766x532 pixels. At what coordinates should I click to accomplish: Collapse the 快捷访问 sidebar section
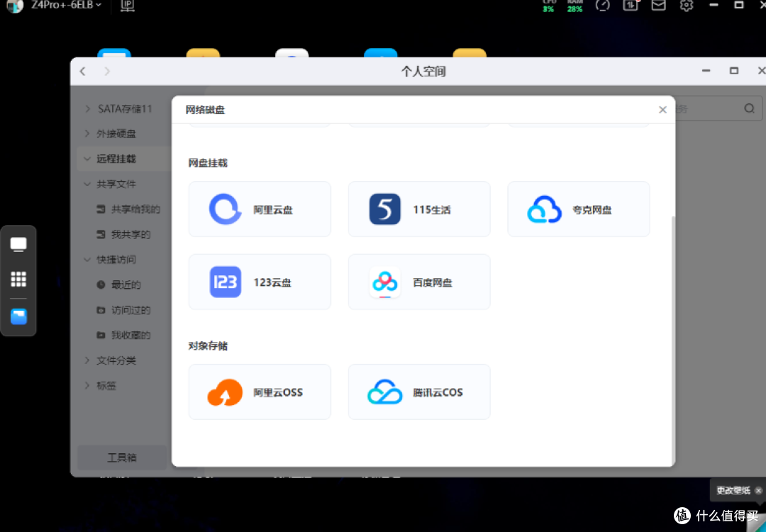[87, 260]
